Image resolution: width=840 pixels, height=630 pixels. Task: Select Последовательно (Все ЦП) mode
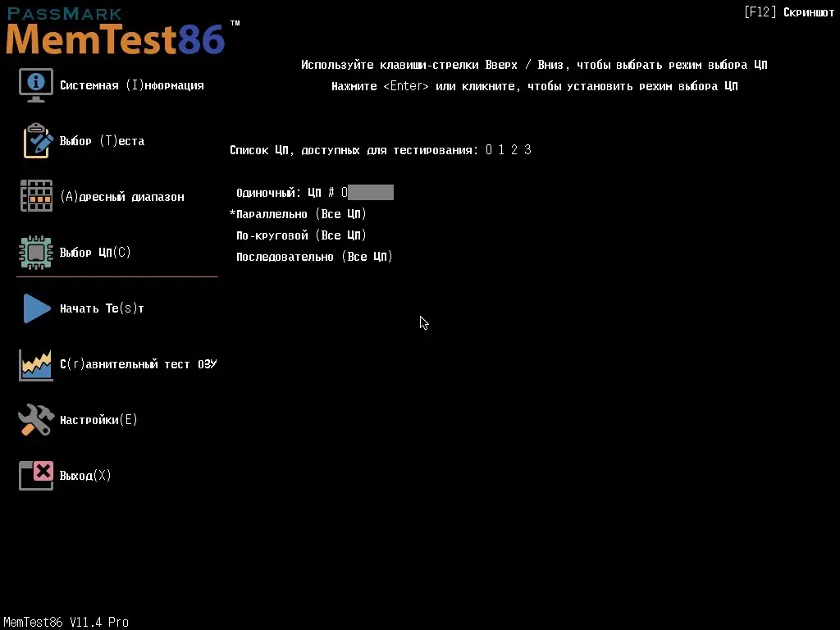click(x=314, y=257)
